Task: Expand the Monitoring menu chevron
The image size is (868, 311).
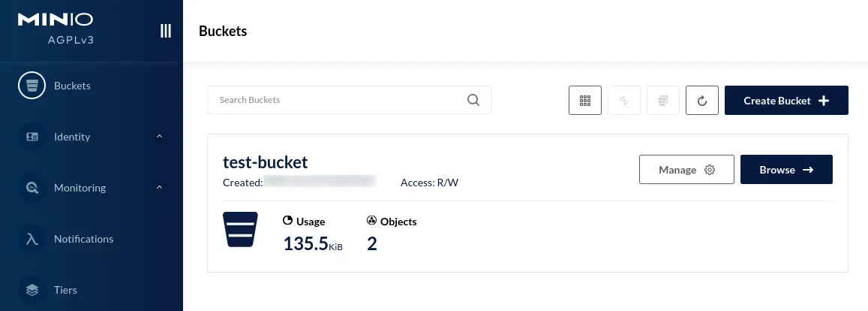Action: point(160,187)
